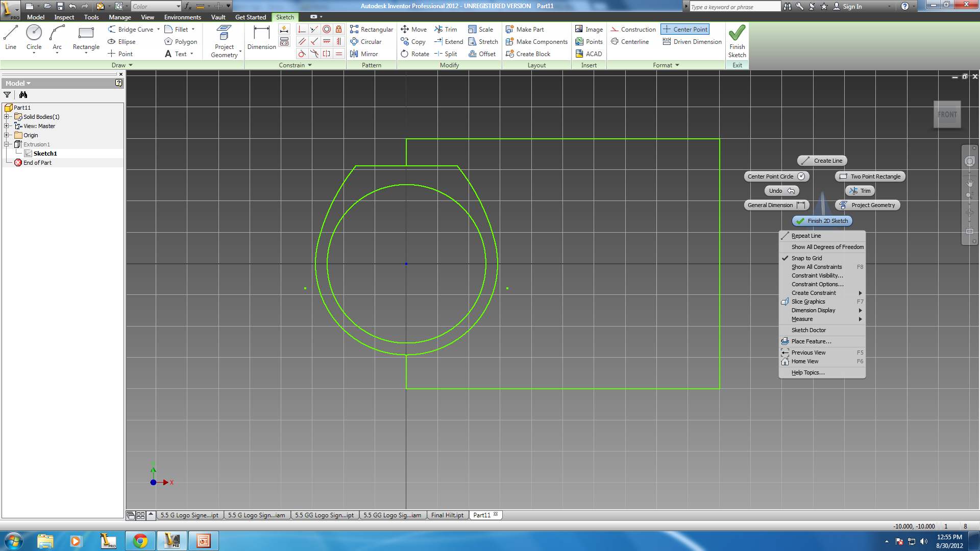Click the keyword search input field
Screen dimensions: 980x551
(735, 7)
